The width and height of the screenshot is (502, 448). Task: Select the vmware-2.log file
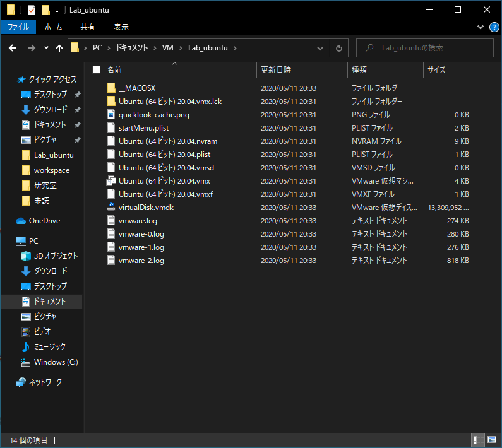pyautogui.click(x=141, y=260)
